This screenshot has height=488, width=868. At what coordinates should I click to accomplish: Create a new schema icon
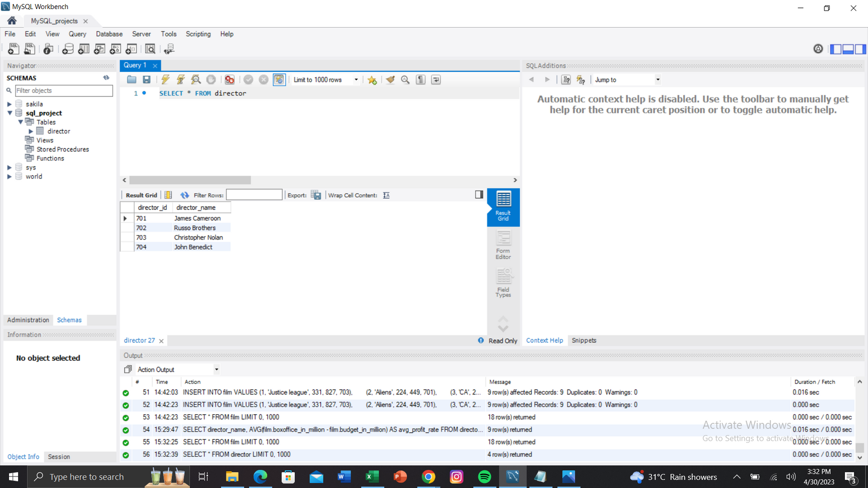click(68, 49)
